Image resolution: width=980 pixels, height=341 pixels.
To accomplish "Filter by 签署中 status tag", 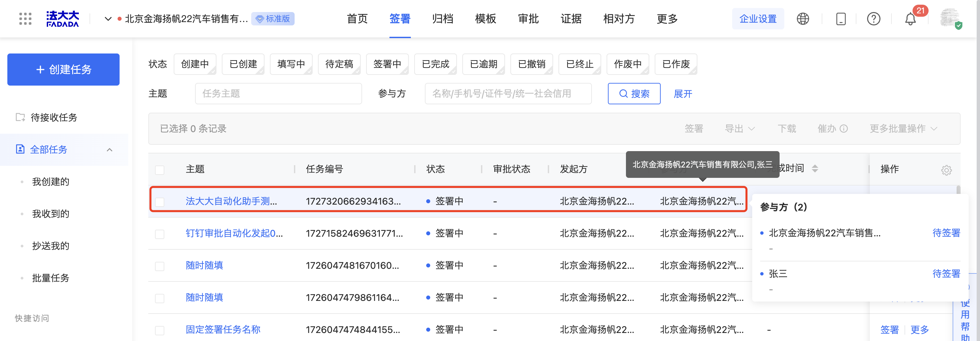I will pyautogui.click(x=387, y=64).
